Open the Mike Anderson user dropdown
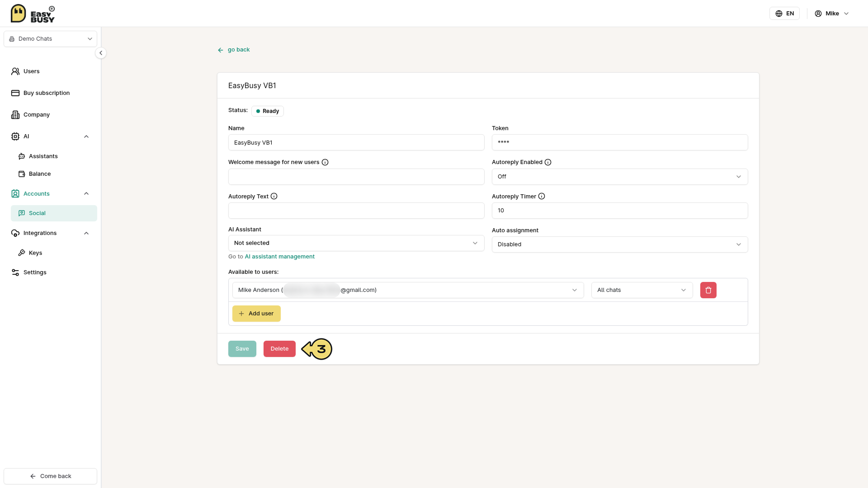 coord(408,290)
